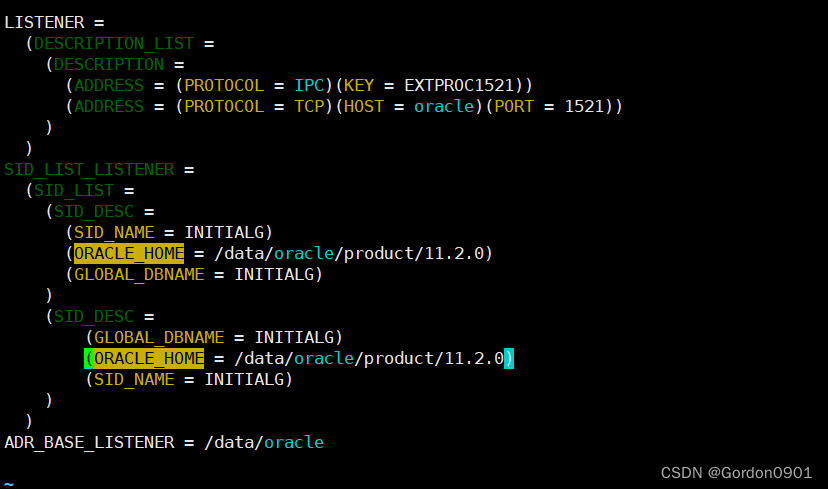This screenshot has width=828, height=489.
Task: Click the ADR_BASE_LISTENER parameter
Action: click(89, 443)
